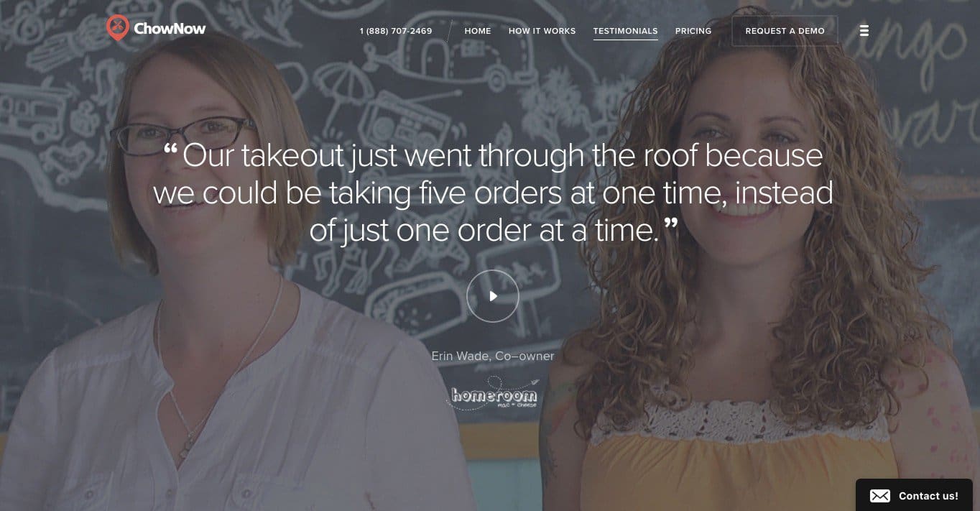Click the closing quotation mark graphic
Screen dimensions: 980x511
pos(670,225)
